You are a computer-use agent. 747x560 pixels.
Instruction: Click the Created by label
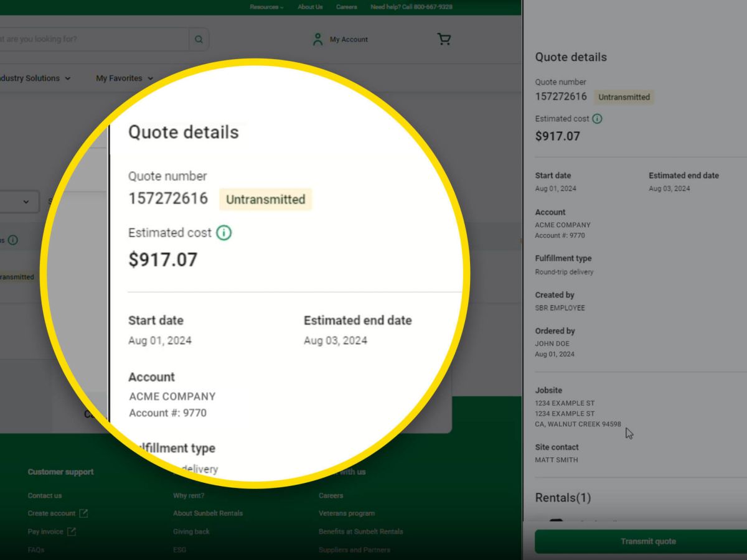(x=555, y=295)
